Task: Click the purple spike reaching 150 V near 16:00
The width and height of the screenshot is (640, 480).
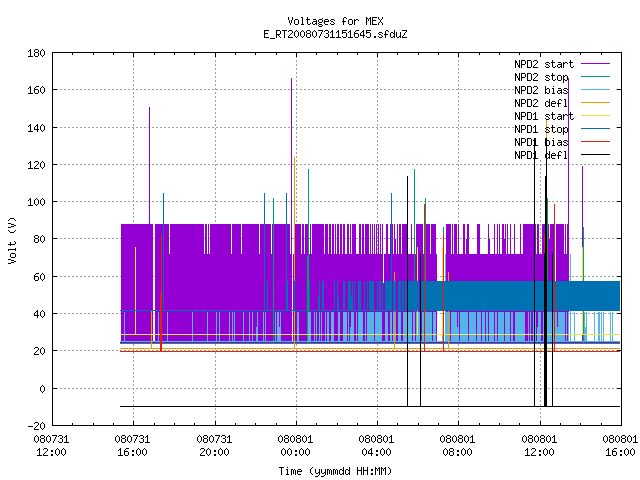Action: click(x=149, y=165)
